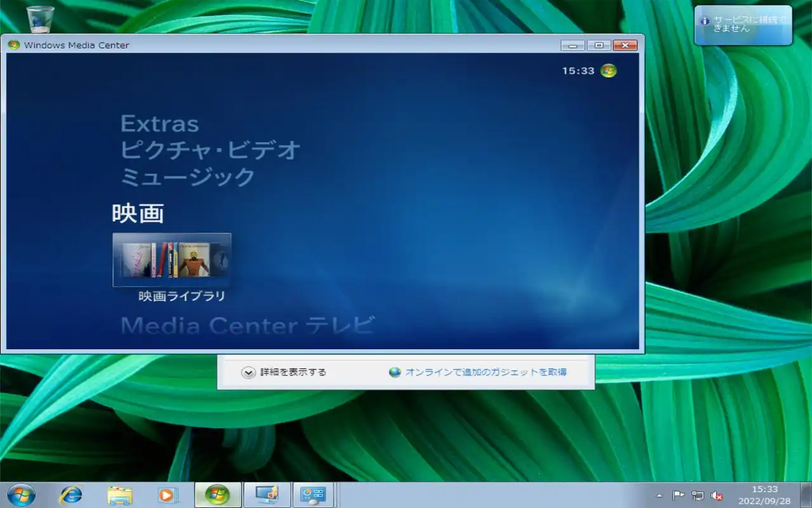Open Action Center flag tray icon
This screenshot has width=812, height=508.
pyautogui.click(x=678, y=496)
